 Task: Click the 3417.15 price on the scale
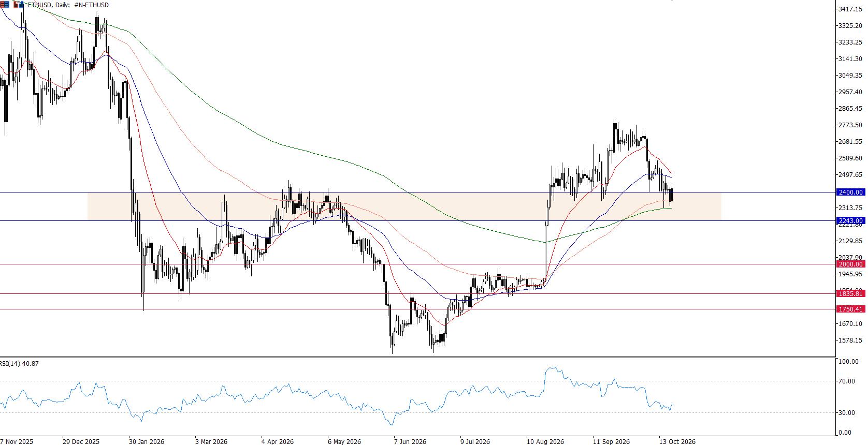pyautogui.click(x=850, y=9)
